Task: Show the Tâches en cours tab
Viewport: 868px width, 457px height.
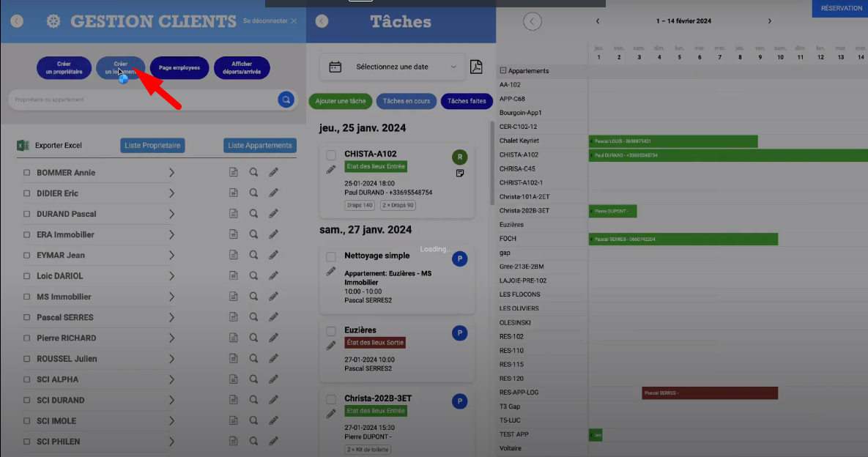Action: pos(407,101)
